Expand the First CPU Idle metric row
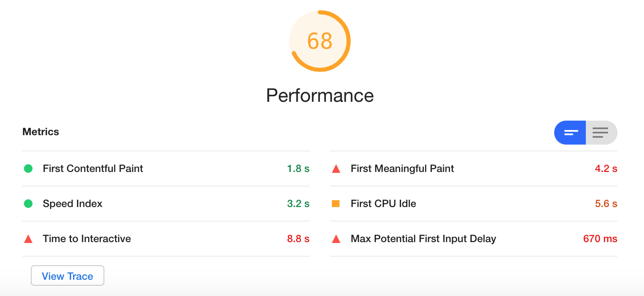This screenshot has width=644, height=296. click(383, 204)
